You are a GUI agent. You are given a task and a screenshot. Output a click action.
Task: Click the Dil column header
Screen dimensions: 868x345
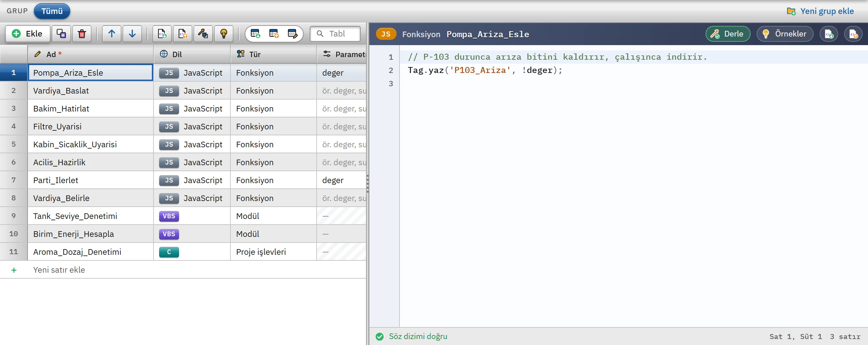point(192,54)
